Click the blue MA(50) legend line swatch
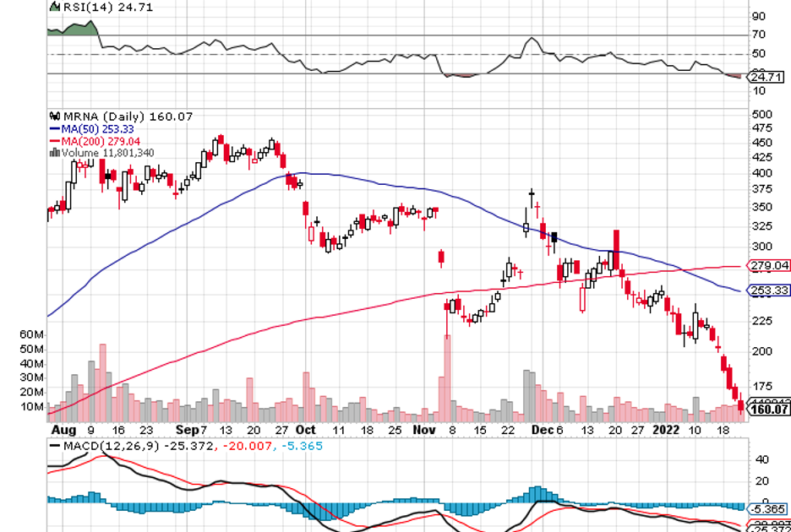The image size is (791, 532). click(x=55, y=129)
